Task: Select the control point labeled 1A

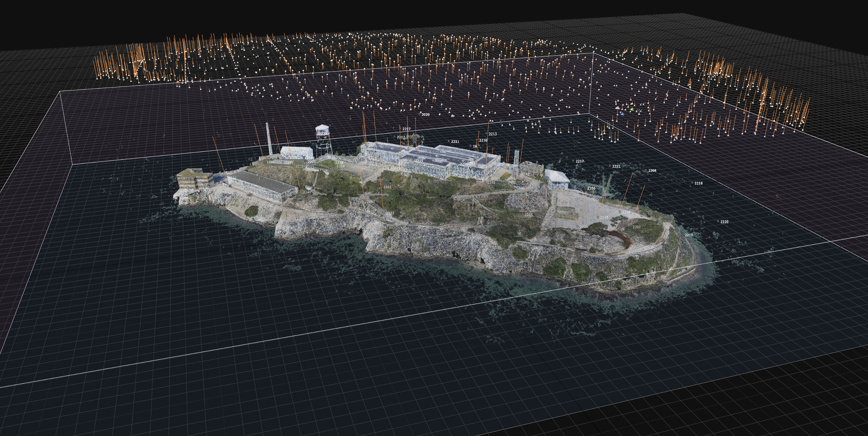Action: click(470, 146)
